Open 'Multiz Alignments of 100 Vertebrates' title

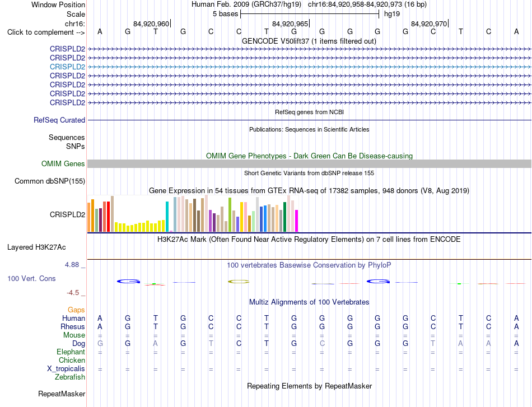tap(309, 302)
